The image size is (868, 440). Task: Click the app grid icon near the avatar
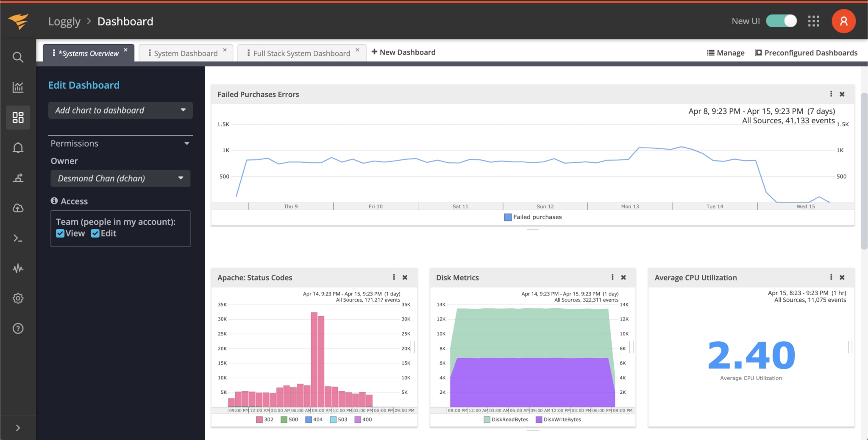point(813,21)
